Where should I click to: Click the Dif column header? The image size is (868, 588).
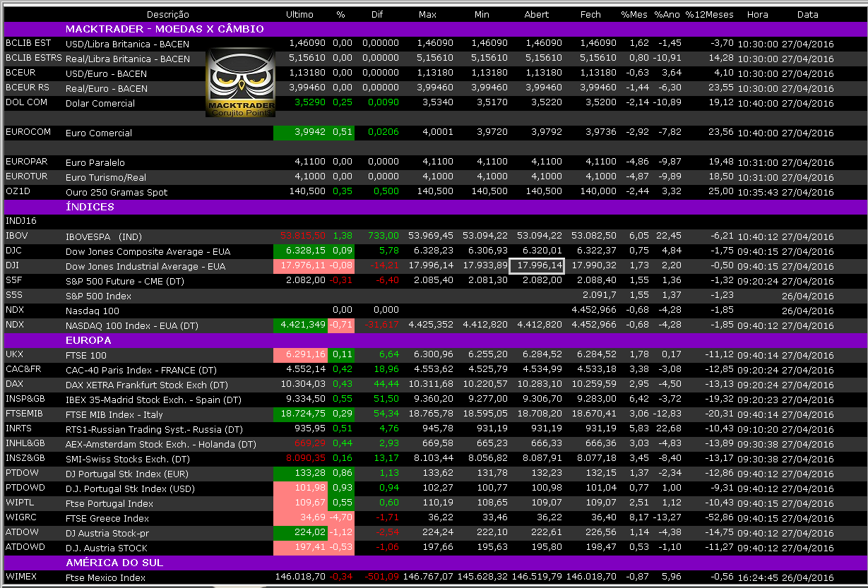tap(378, 14)
